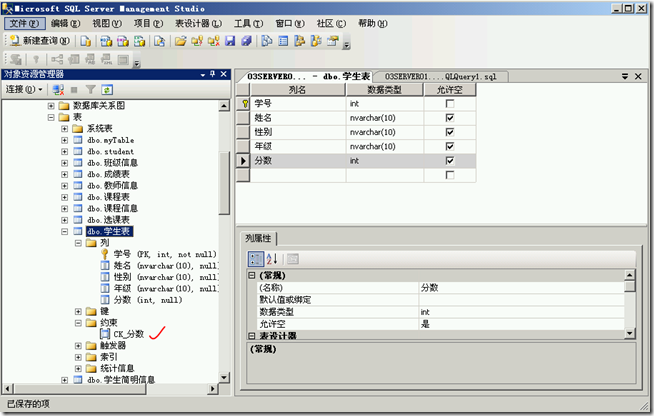Image resolution: width=654 pixels, height=416 pixels.
Task: Click the 默认值或绑定 property value field
Action: tap(521, 300)
